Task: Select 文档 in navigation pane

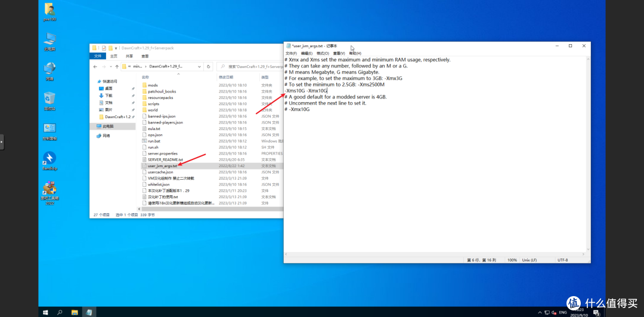Action: 109,102
